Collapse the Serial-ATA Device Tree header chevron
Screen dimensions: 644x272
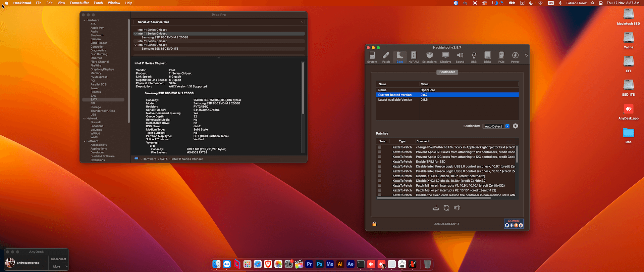[x=302, y=22]
